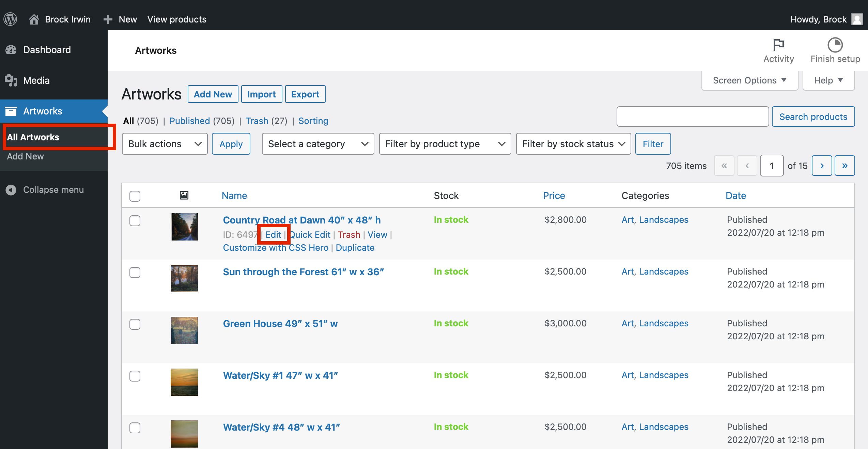This screenshot has height=449, width=868.
Task: Select All Artworks submenu item
Action: (x=33, y=137)
